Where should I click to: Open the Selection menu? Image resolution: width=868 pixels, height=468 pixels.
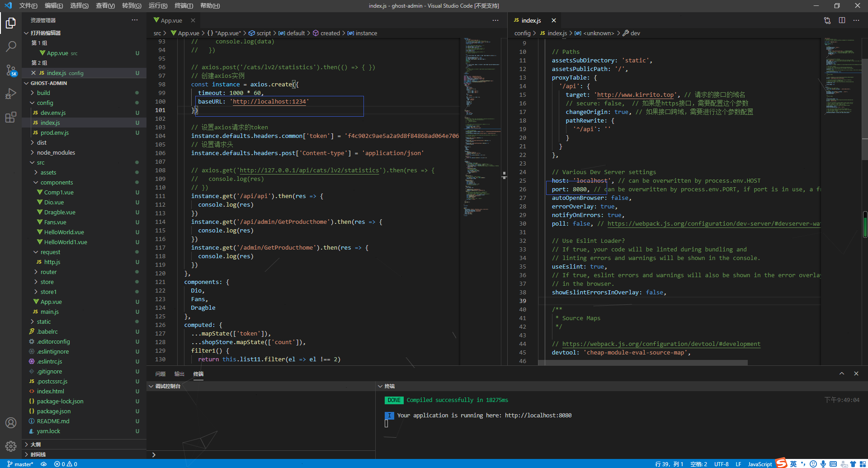coord(79,6)
